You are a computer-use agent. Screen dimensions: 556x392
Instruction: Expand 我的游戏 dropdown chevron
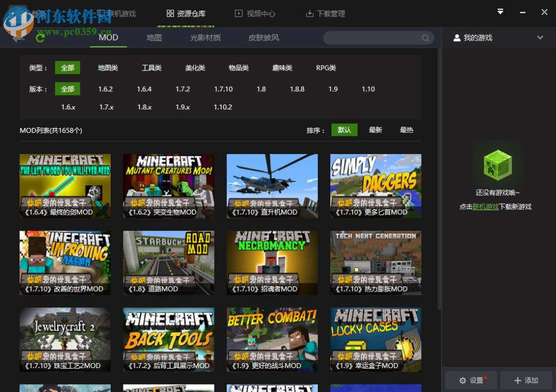540,38
